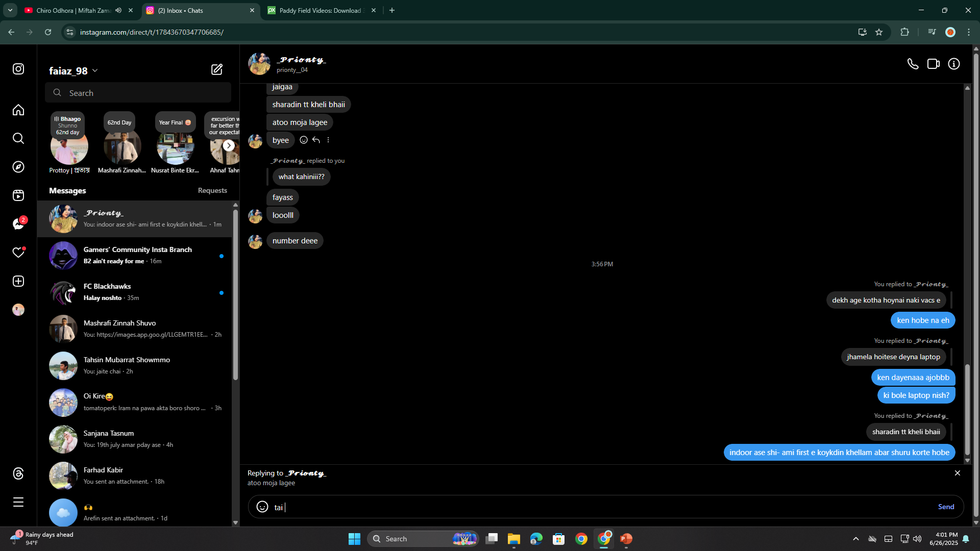Mute the YouTube tab audio icon
The width and height of the screenshot is (980, 551).
pos(118,10)
